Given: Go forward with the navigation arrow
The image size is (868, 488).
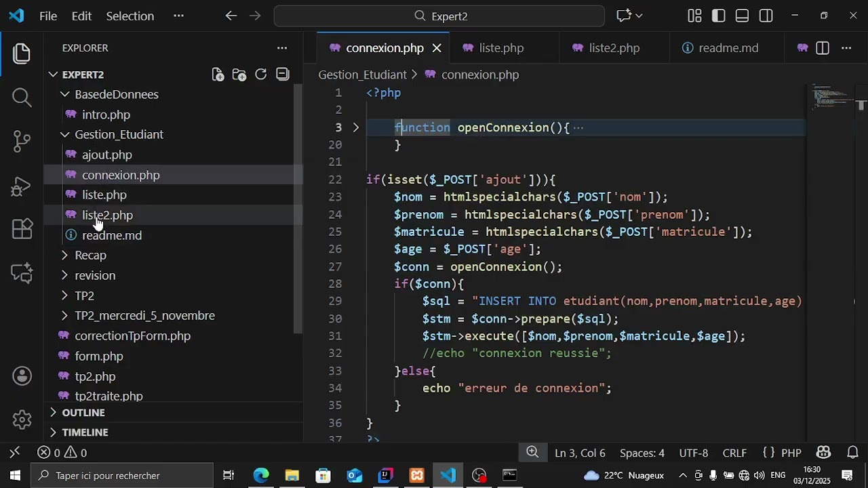Looking at the screenshot, I should pos(255,16).
